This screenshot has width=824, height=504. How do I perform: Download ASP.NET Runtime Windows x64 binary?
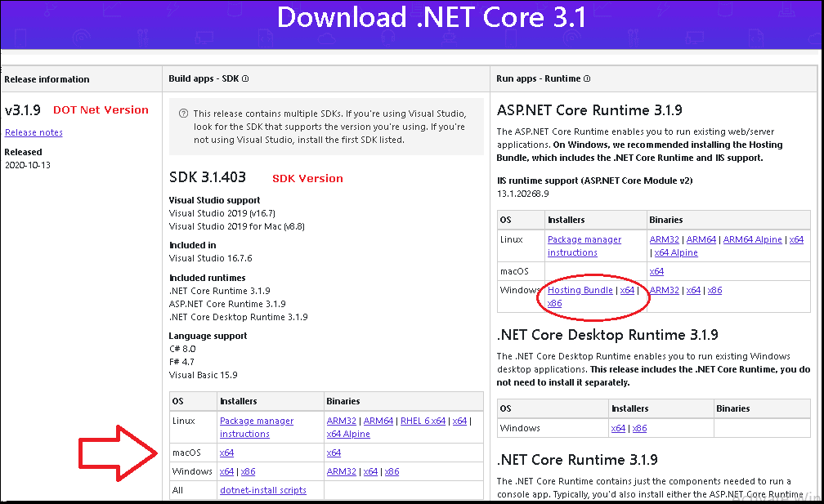[x=694, y=290]
